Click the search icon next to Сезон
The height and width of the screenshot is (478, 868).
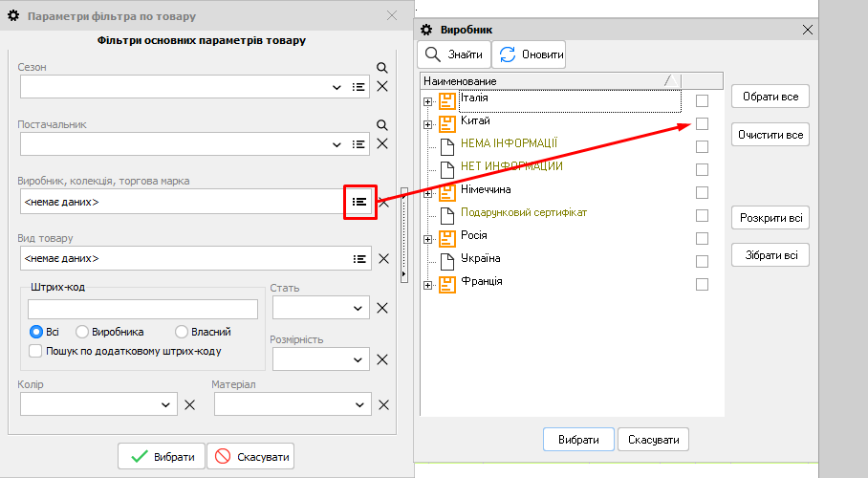click(382, 68)
